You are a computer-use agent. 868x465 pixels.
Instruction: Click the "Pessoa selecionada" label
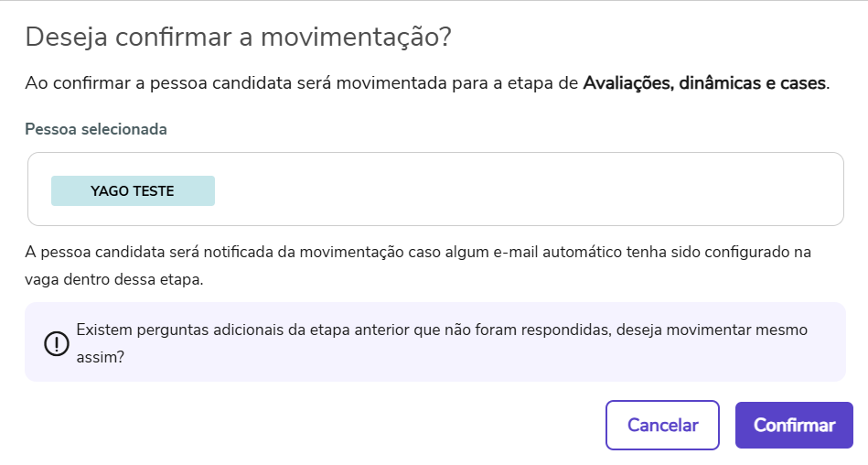click(96, 129)
